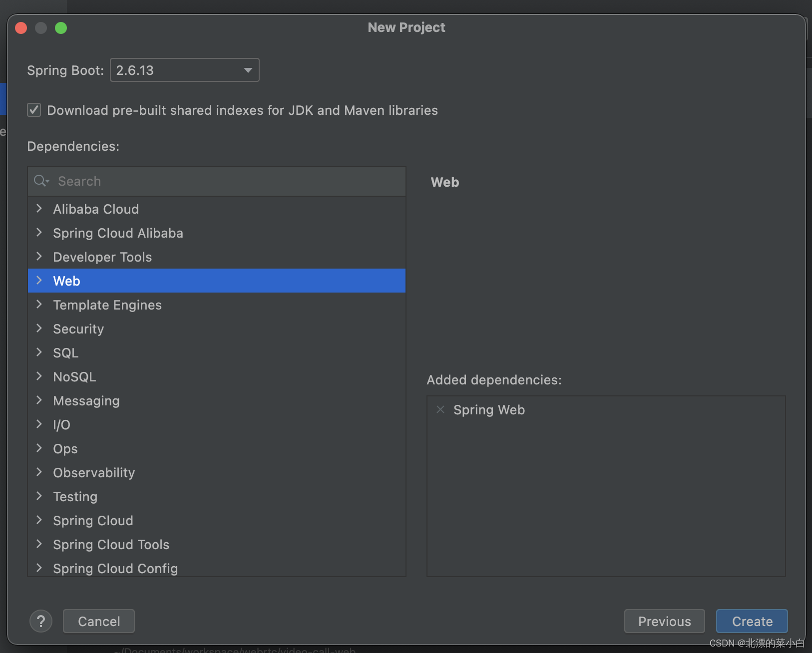Expand the Messaging category chevron
The width and height of the screenshot is (812, 653).
39,400
